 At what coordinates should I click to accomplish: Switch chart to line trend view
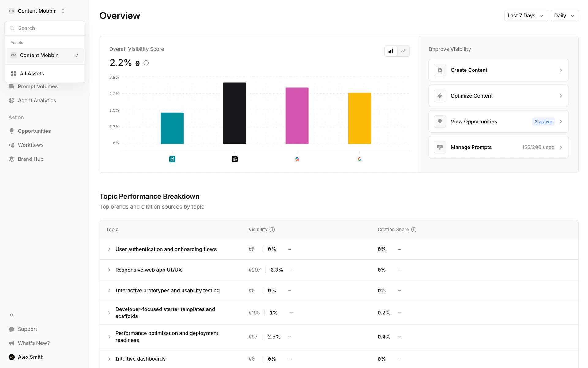tap(403, 51)
